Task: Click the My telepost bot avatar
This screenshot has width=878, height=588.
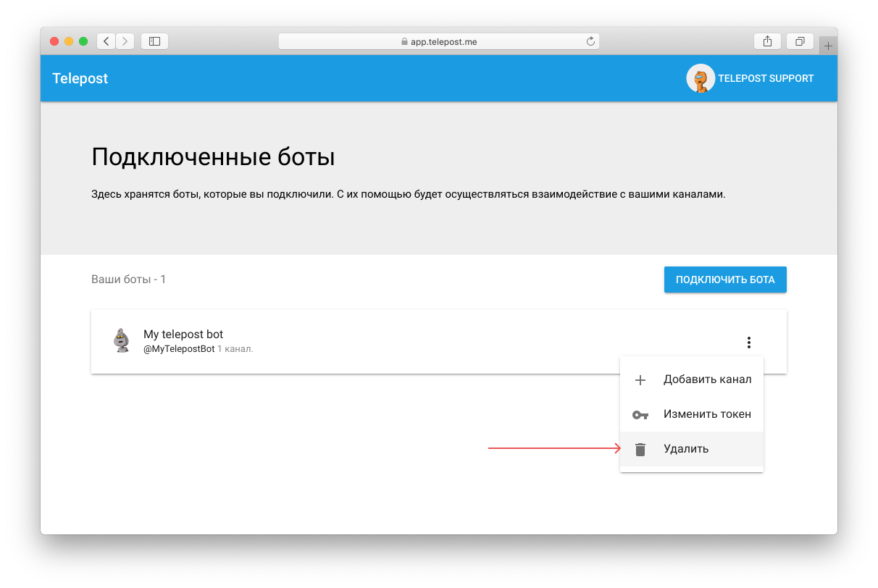Action: 122,340
